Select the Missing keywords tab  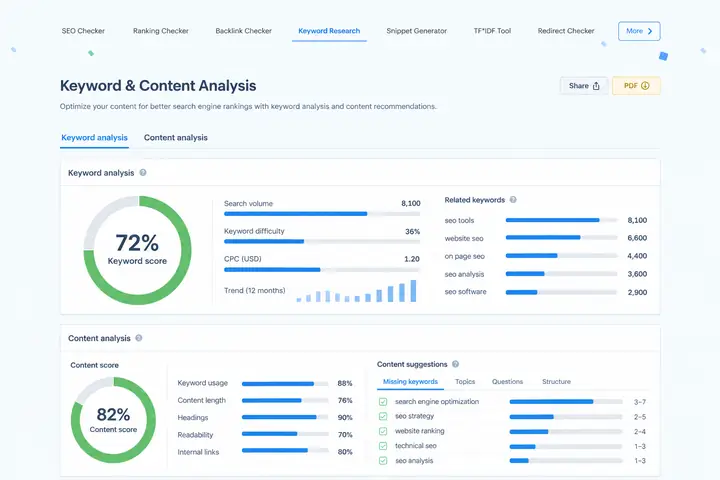point(410,382)
